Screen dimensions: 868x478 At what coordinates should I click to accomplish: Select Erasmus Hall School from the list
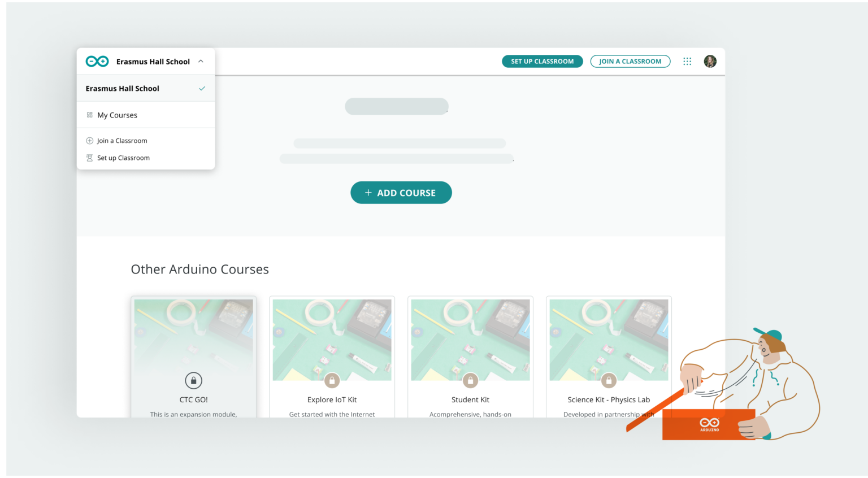tap(122, 88)
